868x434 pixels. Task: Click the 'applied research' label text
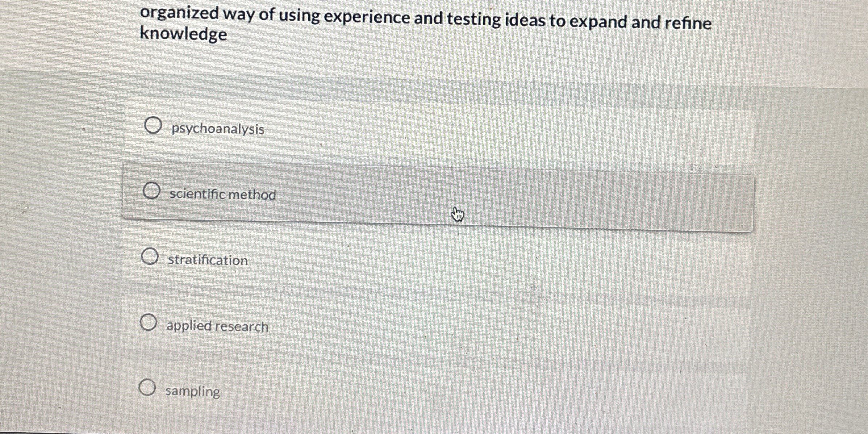point(217,326)
